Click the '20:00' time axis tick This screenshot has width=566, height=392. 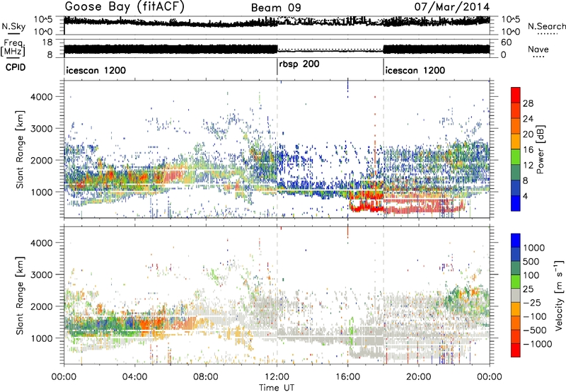(x=419, y=377)
